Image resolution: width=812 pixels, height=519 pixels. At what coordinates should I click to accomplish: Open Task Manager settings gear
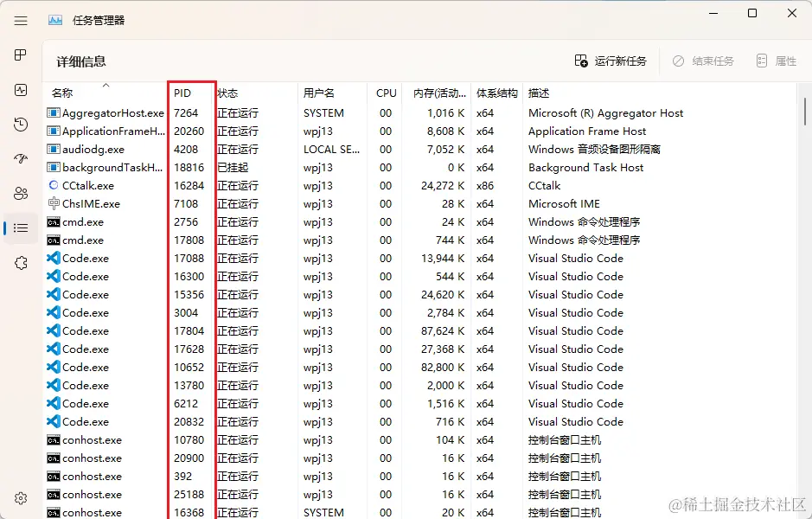click(x=21, y=498)
